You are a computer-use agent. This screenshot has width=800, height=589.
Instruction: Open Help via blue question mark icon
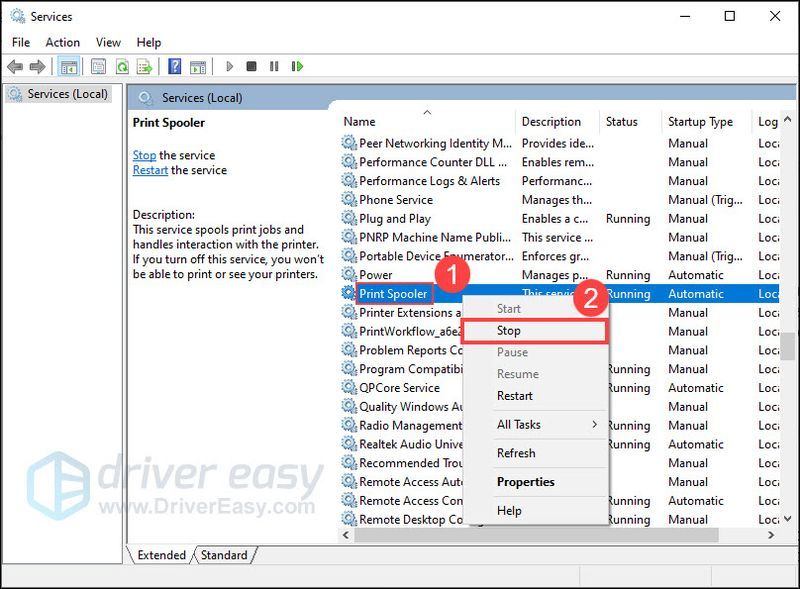[x=174, y=67]
